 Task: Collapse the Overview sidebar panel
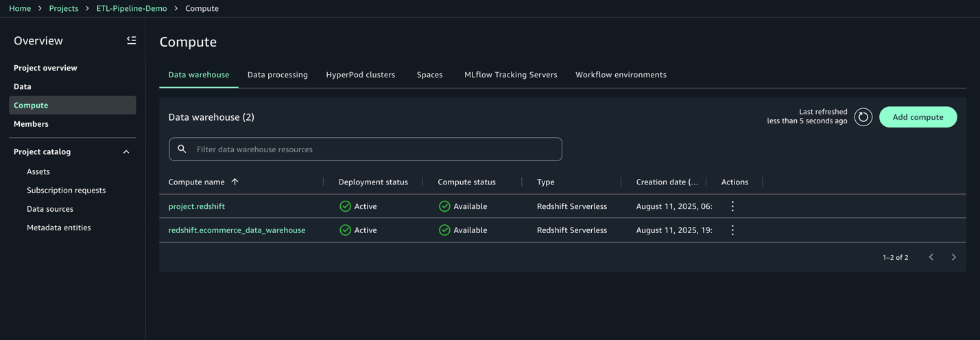(x=131, y=40)
